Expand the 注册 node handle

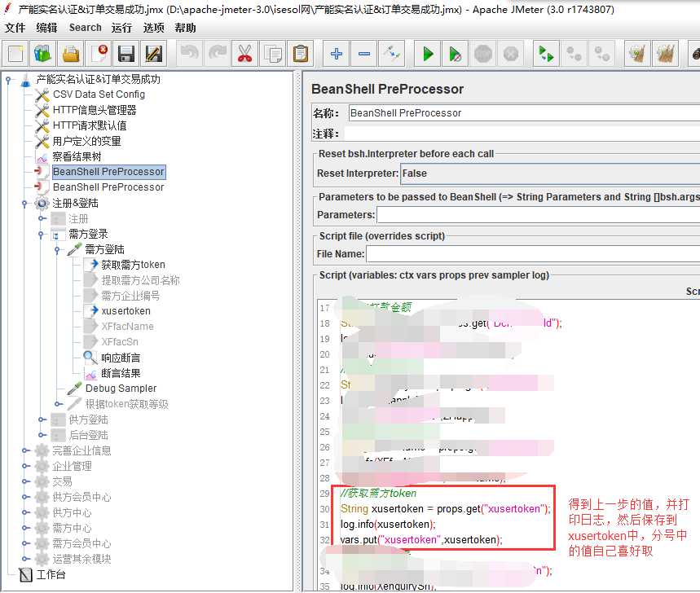tap(41, 218)
